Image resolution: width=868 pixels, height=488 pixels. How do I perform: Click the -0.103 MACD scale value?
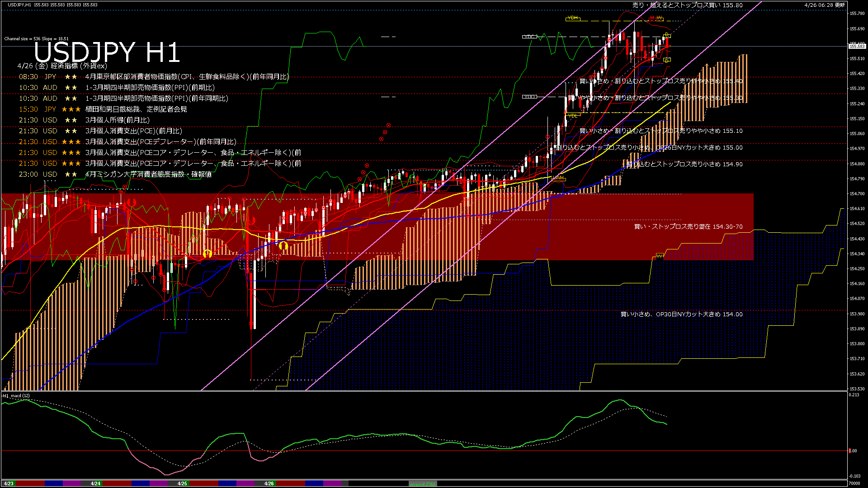854,476
